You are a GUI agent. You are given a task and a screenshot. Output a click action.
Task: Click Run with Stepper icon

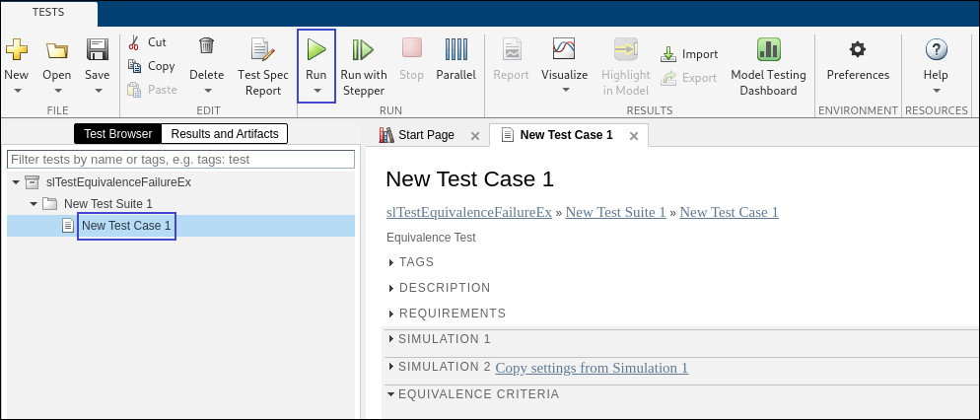(363, 49)
